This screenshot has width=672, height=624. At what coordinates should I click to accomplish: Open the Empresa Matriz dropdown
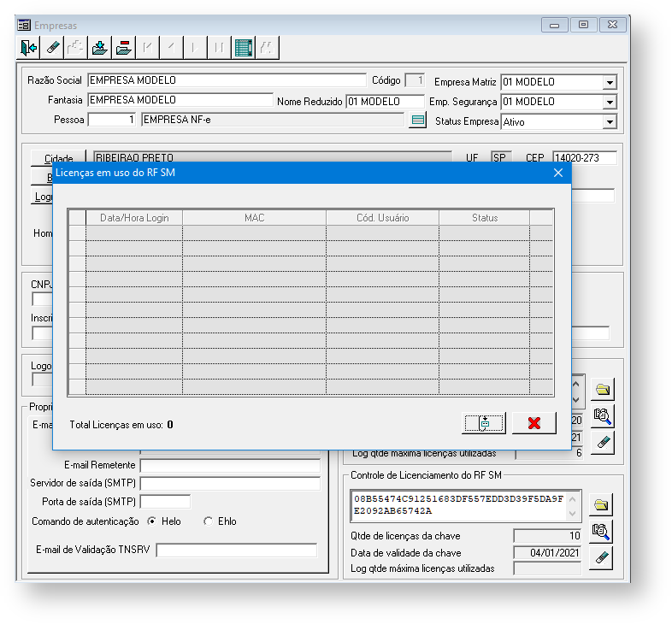tap(610, 82)
